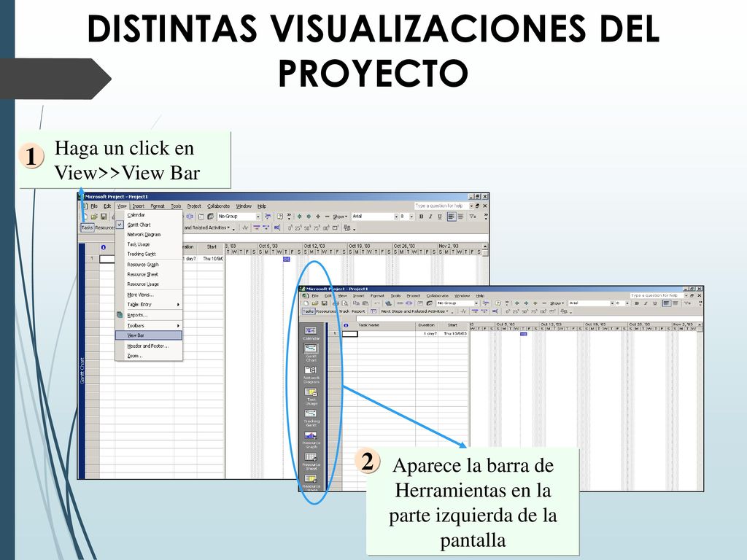Click Open folder icon in front window toolbar
The image size is (747, 560).
[x=315, y=303]
